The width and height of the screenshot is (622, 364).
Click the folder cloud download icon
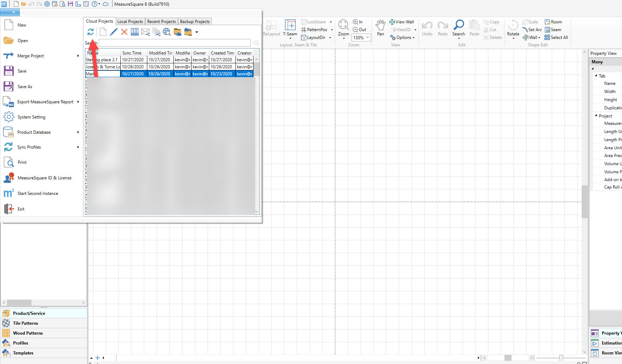point(177,32)
